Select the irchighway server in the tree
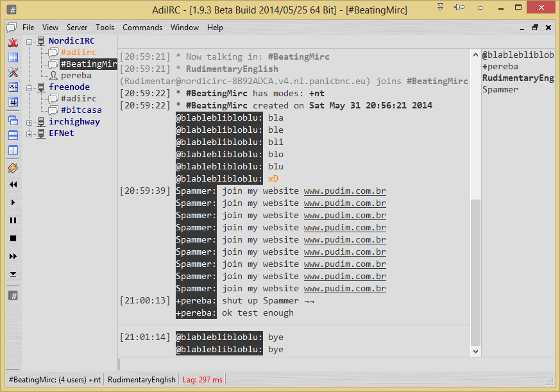 click(x=74, y=121)
